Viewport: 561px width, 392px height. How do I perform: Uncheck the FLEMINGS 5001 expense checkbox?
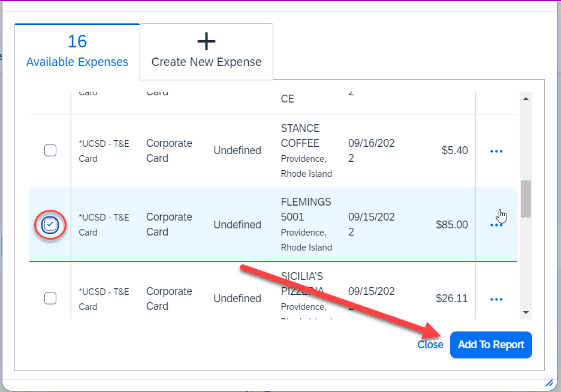point(50,225)
